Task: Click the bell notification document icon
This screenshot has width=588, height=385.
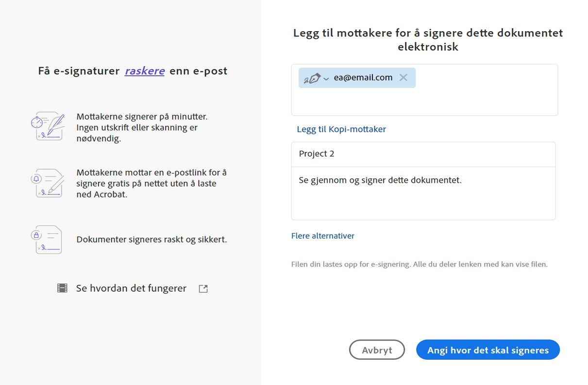Action: pyautogui.click(x=47, y=183)
